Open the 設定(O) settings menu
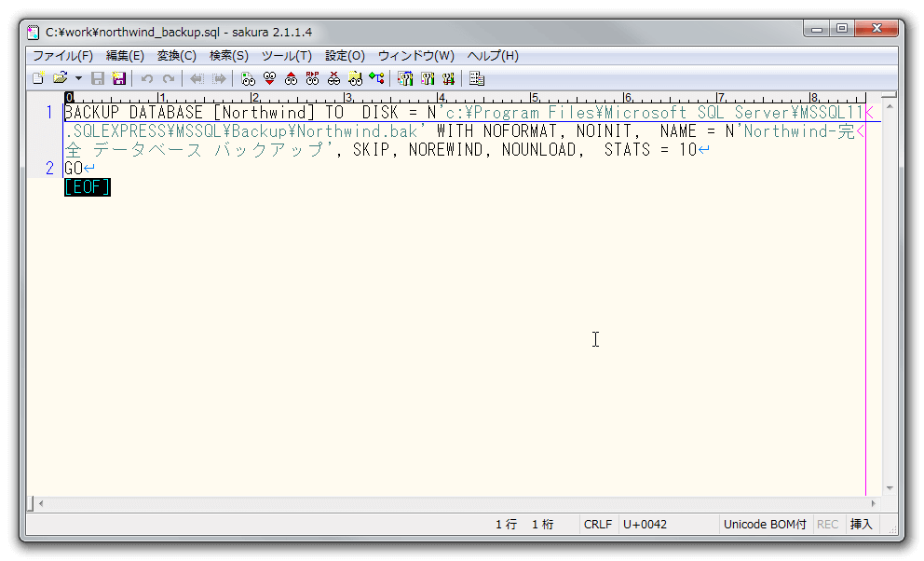 click(345, 56)
